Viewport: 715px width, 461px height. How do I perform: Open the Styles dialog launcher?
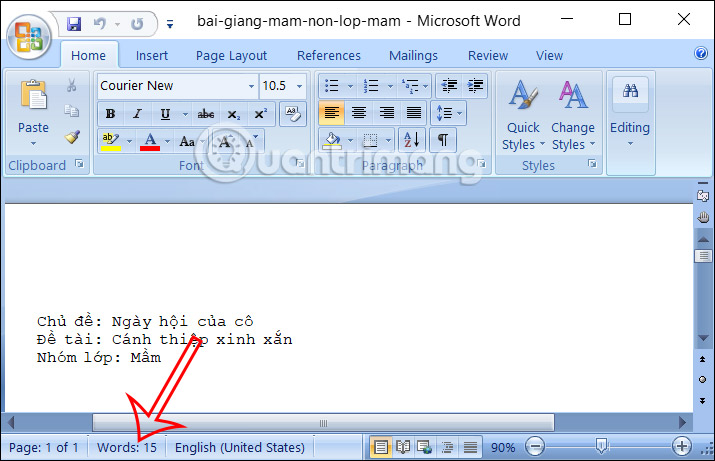click(x=592, y=164)
